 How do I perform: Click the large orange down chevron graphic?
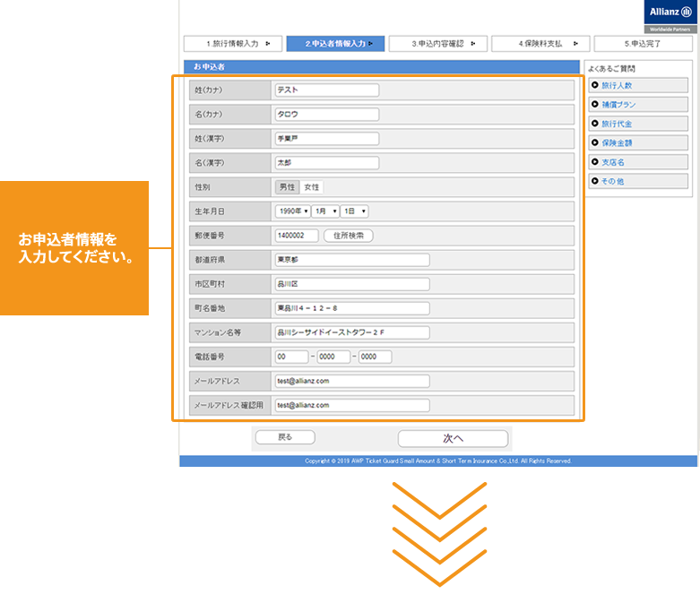click(x=439, y=535)
